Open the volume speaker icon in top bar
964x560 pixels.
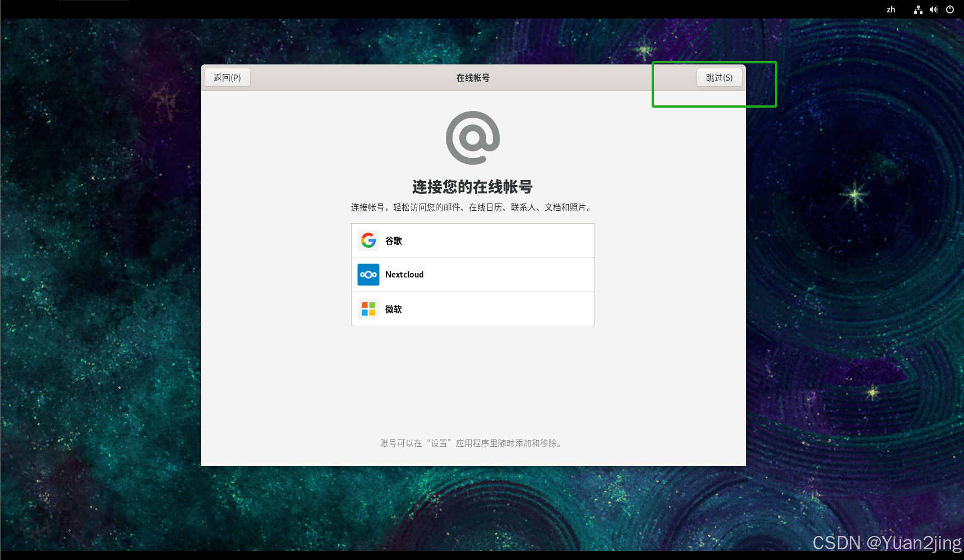pos(934,10)
